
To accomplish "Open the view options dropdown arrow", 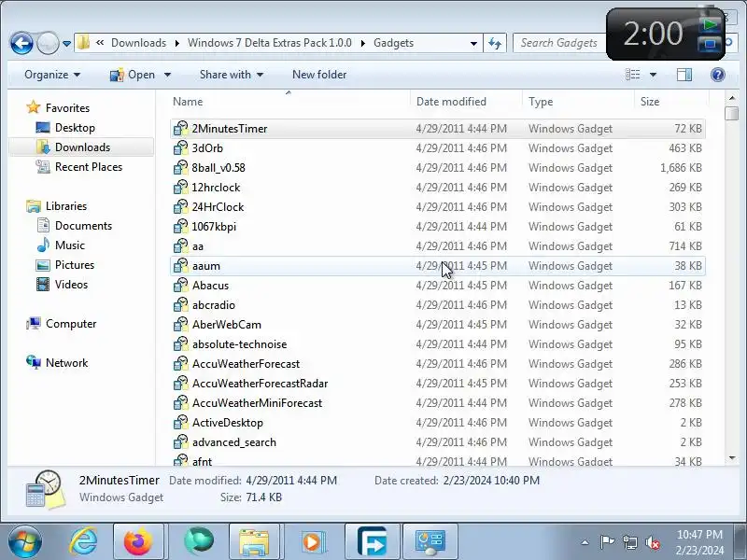I will coord(653,75).
